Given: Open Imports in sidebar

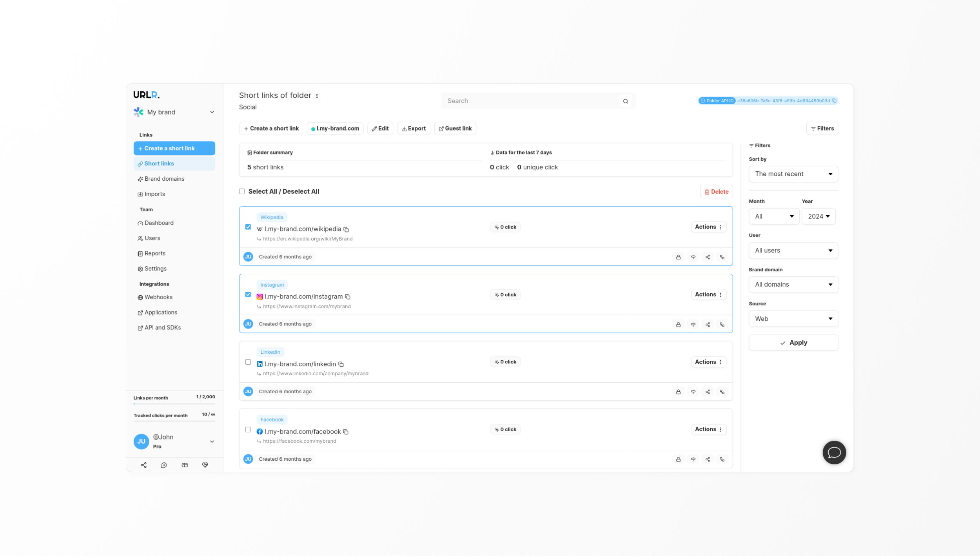Looking at the screenshot, I should [174, 194].
